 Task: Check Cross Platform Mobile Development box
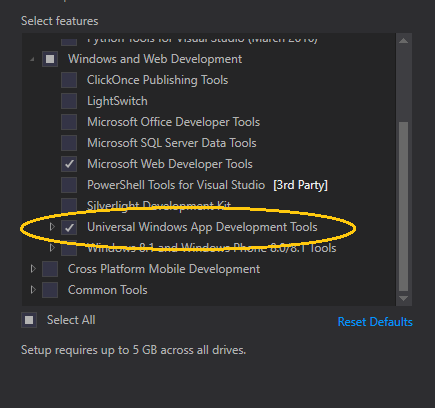pos(50,269)
